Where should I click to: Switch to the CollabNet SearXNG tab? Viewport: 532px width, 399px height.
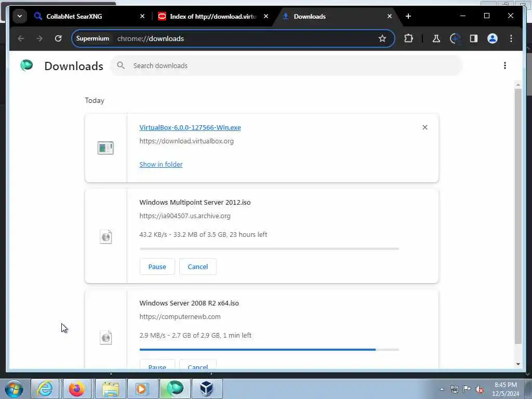[x=89, y=16]
